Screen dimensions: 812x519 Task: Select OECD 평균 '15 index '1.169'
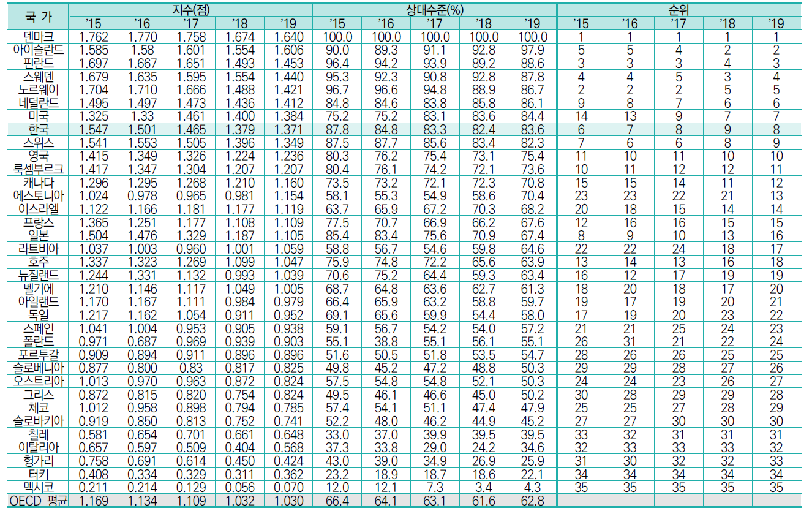click(x=94, y=502)
